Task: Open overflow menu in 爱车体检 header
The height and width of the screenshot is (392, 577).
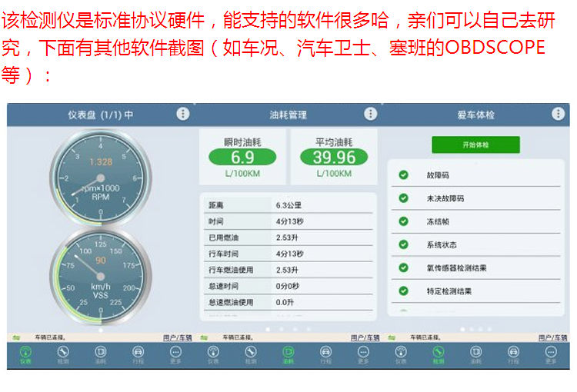Action: coord(559,114)
